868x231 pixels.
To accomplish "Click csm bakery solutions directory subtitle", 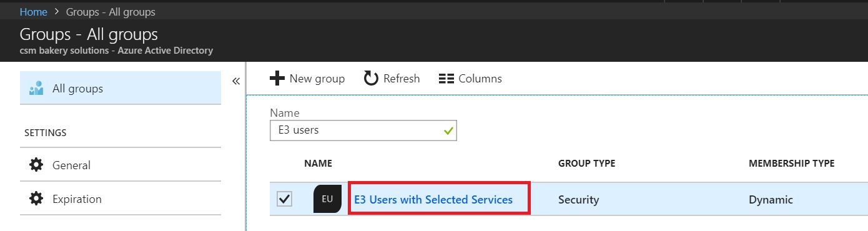I will (x=116, y=51).
